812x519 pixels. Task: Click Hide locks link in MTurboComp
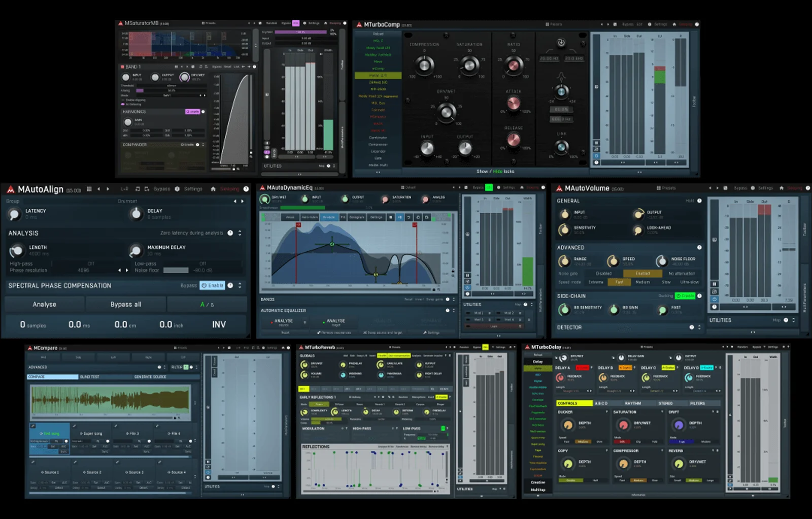[503, 172]
